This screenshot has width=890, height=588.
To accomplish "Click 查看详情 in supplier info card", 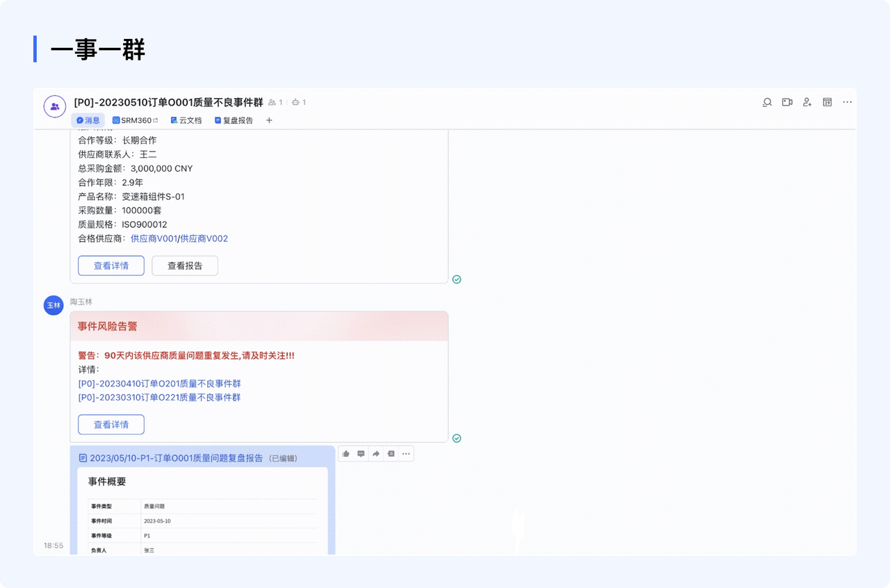I will click(111, 266).
